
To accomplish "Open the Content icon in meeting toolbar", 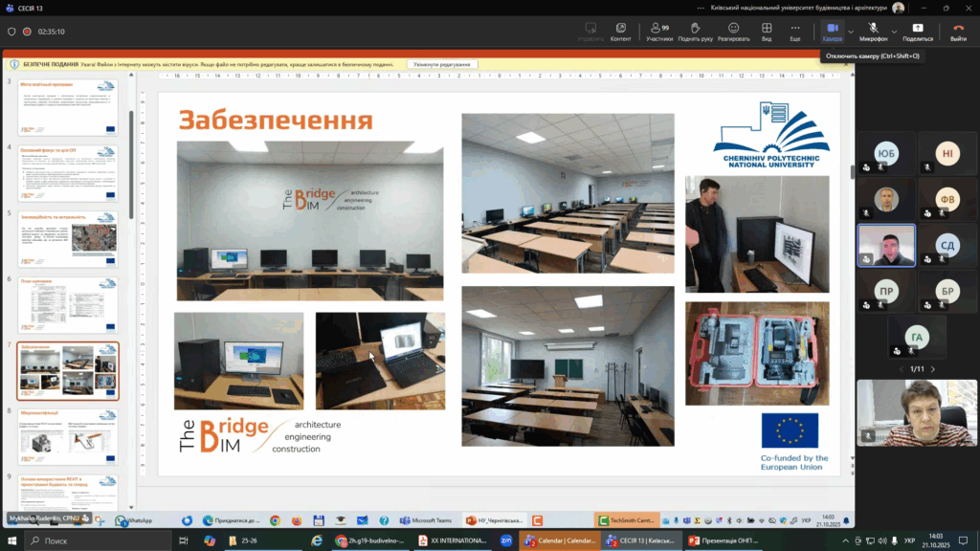I will (620, 28).
